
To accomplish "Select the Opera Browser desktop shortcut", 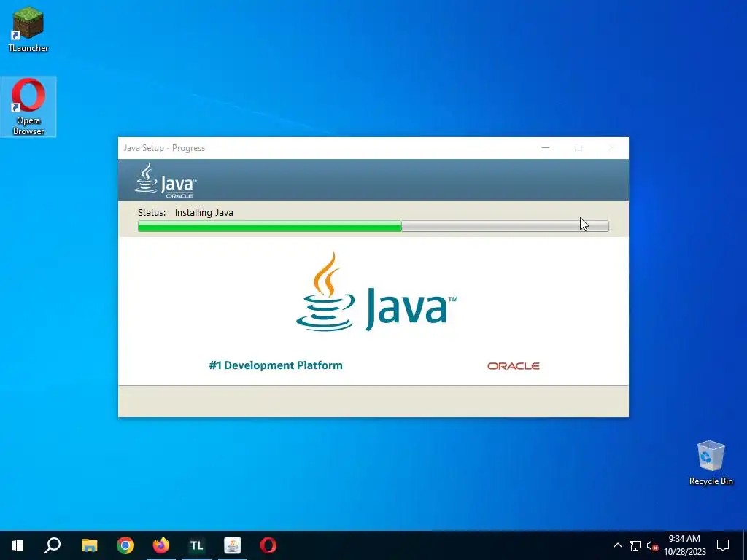I will (28, 106).
